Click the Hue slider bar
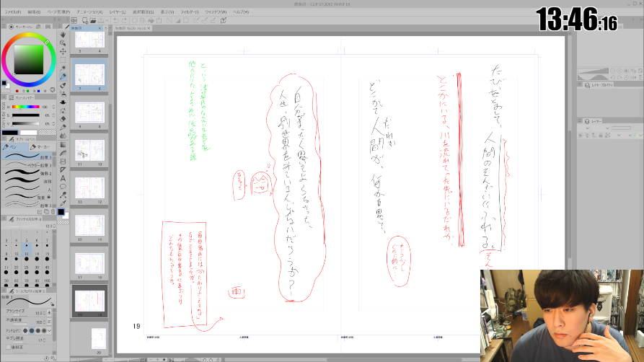This screenshot has height=362, width=644. pyautogui.click(x=25, y=107)
